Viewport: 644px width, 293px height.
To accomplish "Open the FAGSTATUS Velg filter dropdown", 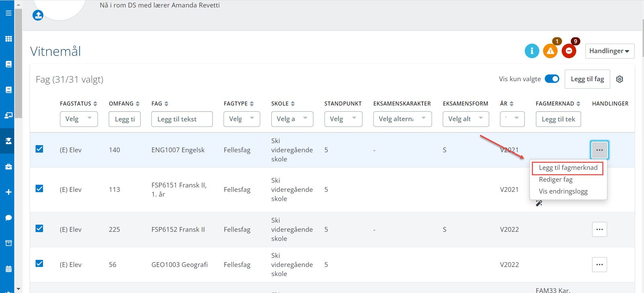I will (79, 119).
